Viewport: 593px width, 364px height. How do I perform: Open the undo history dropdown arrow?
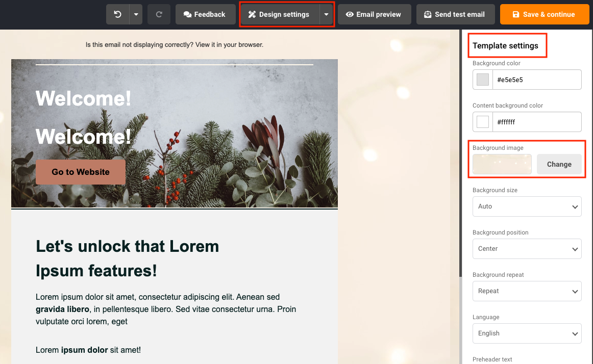click(136, 14)
